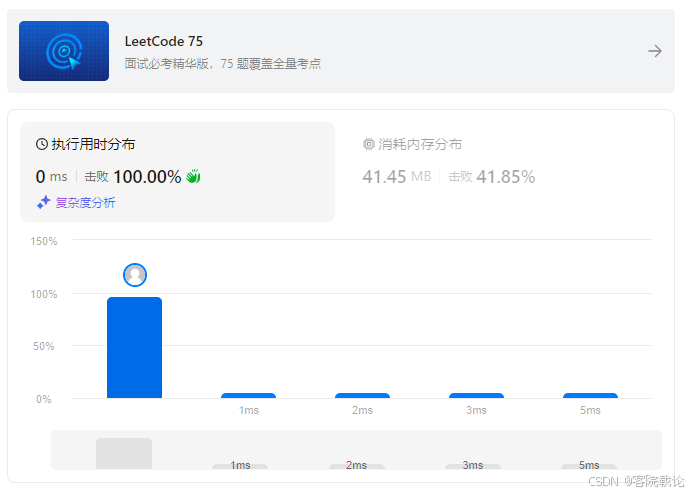Select the 3ms bar in the chart
This screenshot has width=692, height=495.
coord(476,395)
